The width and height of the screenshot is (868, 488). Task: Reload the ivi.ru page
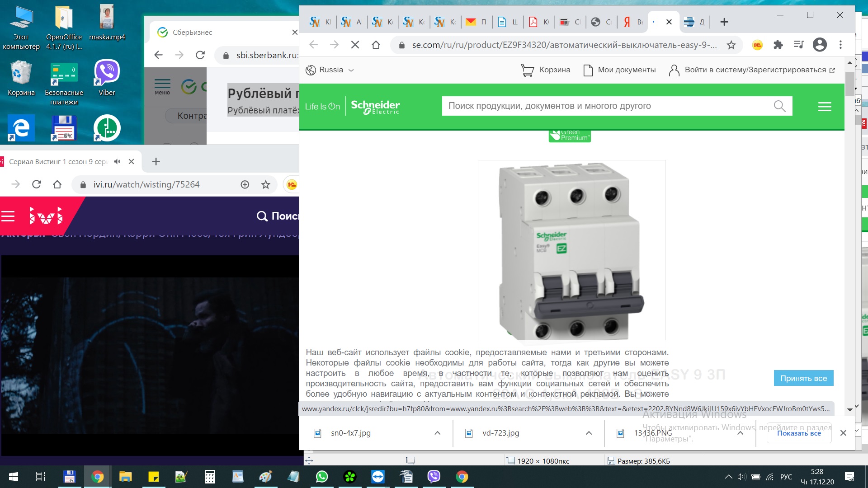(x=37, y=184)
